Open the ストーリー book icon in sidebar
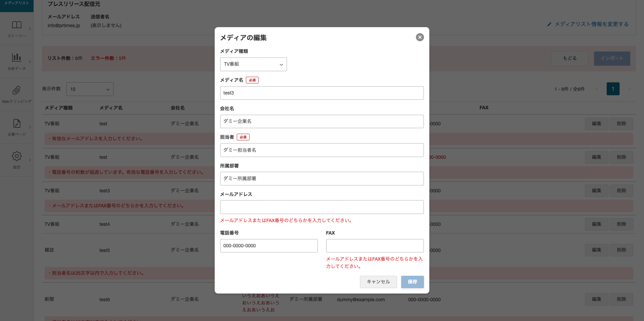Viewport: 644px width, 321px height. click(17, 25)
